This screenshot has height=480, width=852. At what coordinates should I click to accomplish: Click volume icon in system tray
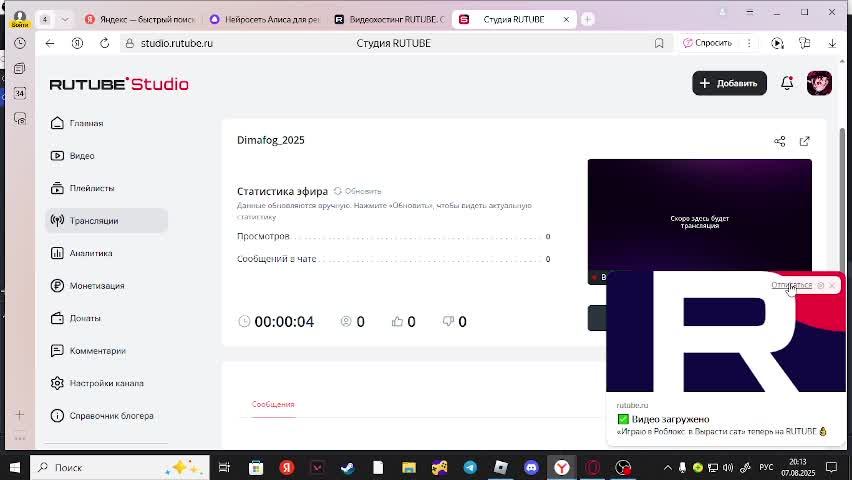pos(728,467)
